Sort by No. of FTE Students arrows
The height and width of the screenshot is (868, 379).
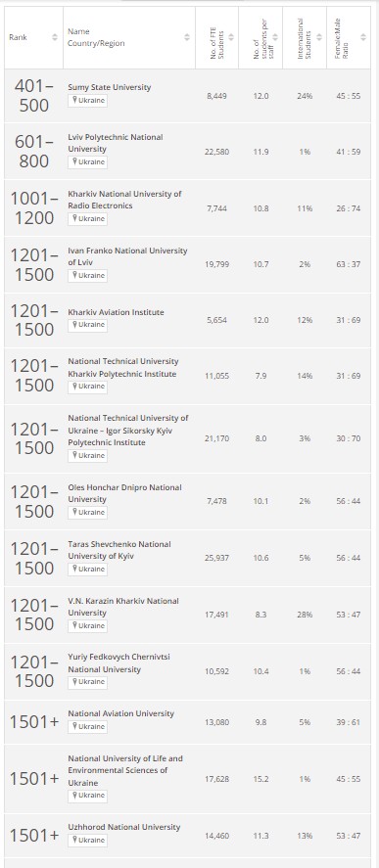pyautogui.click(x=231, y=37)
